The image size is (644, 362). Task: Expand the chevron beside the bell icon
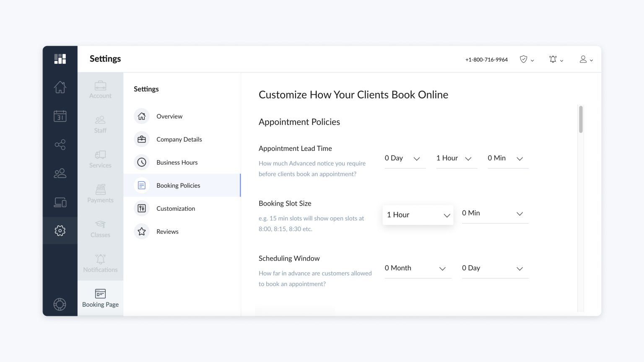pyautogui.click(x=562, y=61)
